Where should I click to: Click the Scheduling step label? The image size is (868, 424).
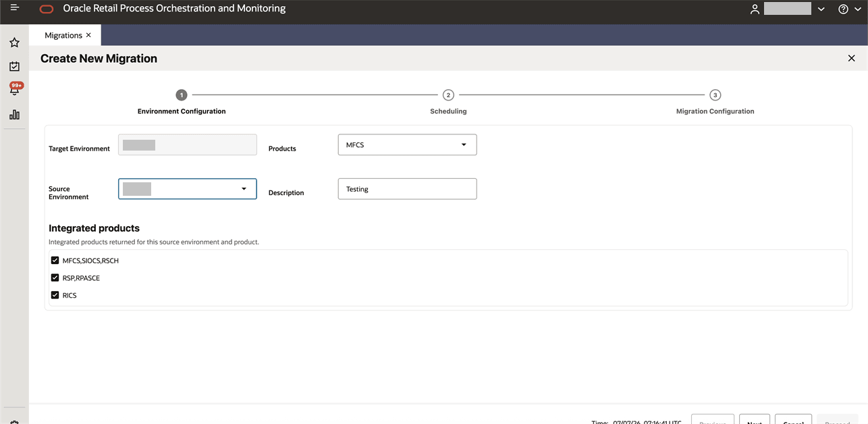coord(448,111)
